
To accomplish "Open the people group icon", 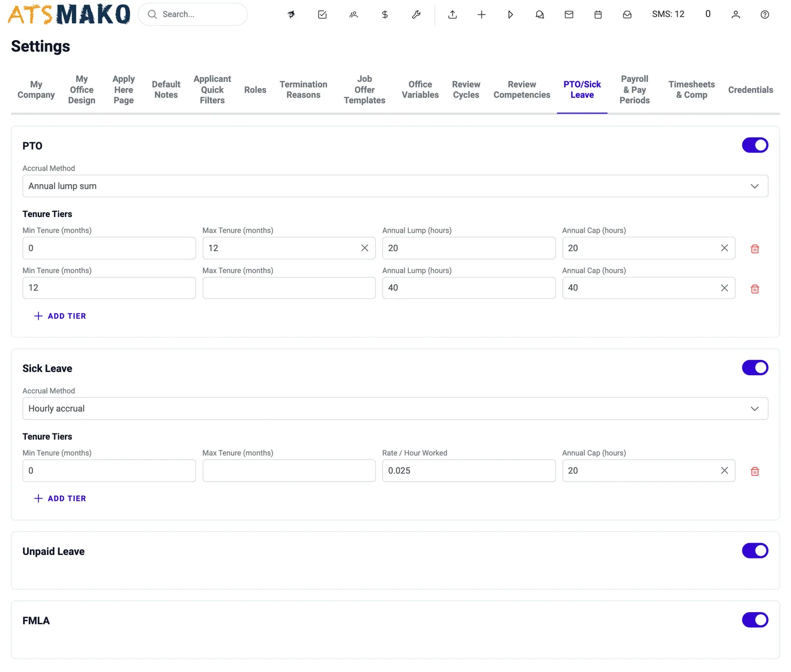I will (x=354, y=15).
